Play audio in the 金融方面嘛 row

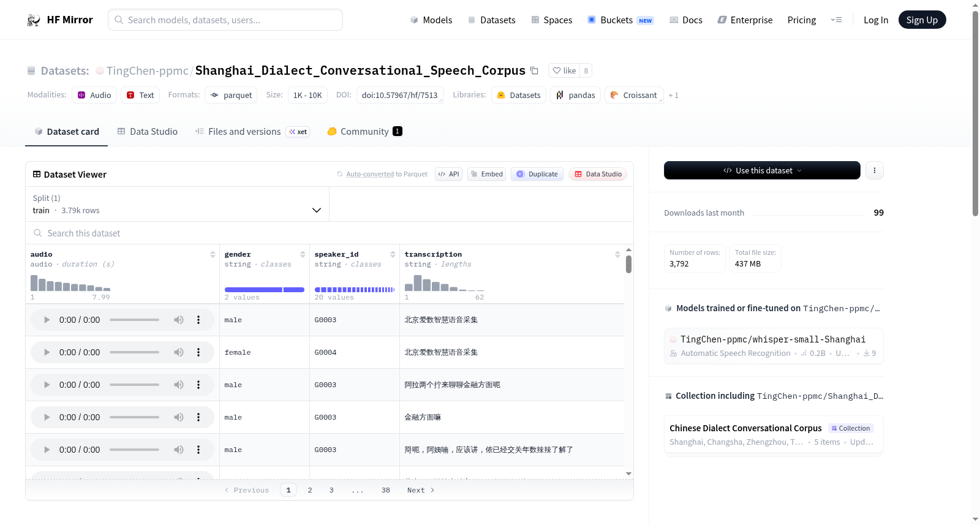pos(47,417)
